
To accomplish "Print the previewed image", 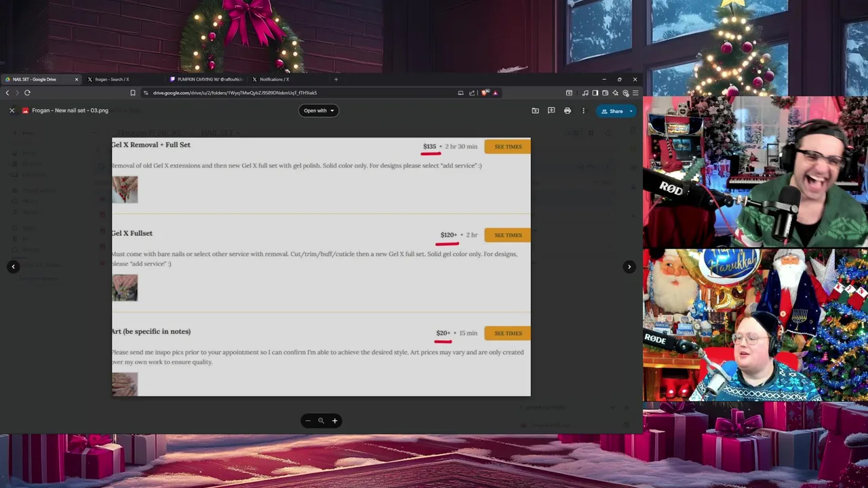I will 568,110.
